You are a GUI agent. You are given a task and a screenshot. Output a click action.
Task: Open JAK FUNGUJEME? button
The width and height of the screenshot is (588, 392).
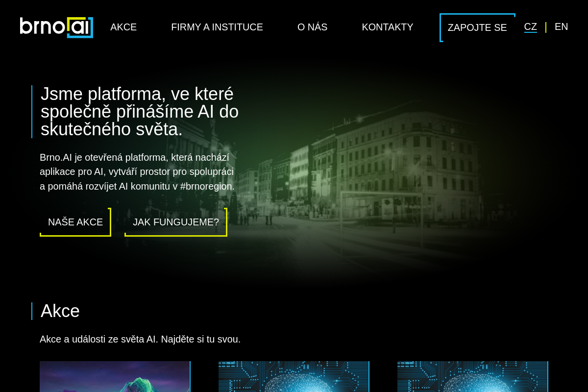pyautogui.click(x=176, y=222)
